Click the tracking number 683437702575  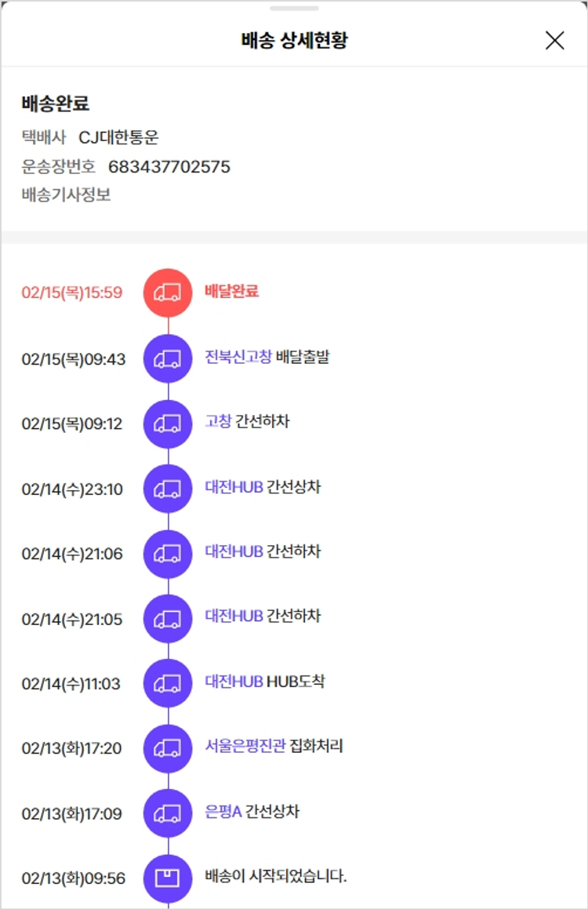(x=169, y=166)
